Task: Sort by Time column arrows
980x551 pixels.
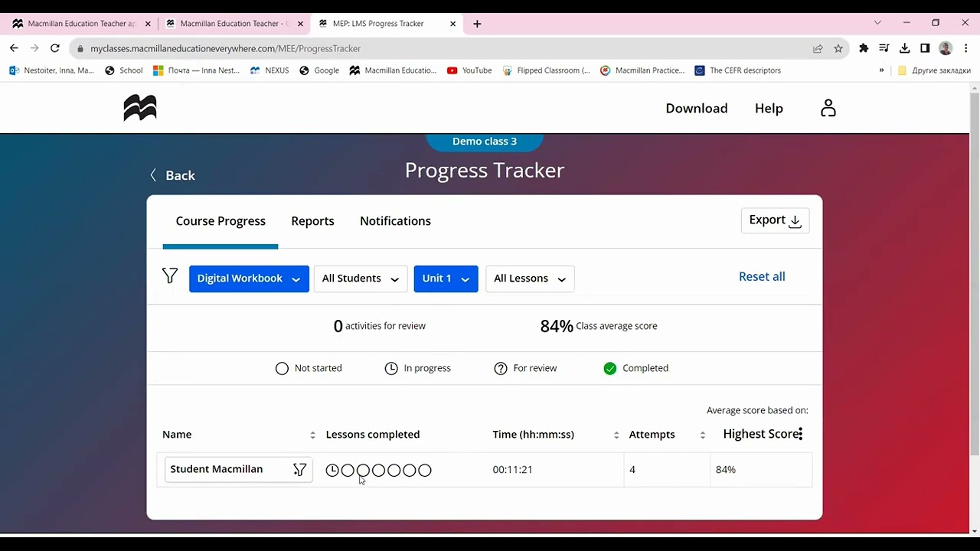Action: click(616, 435)
